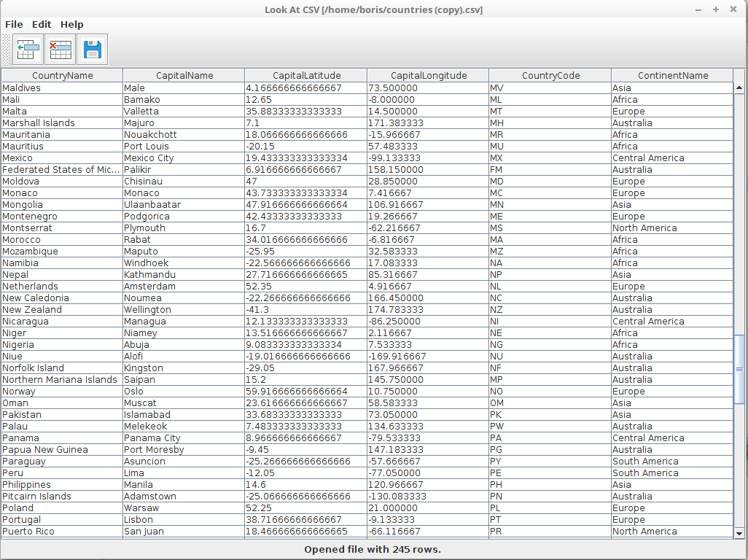This screenshot has width=748, height=560.
Task: Select the Bamako capital cell
Action: 184,100
